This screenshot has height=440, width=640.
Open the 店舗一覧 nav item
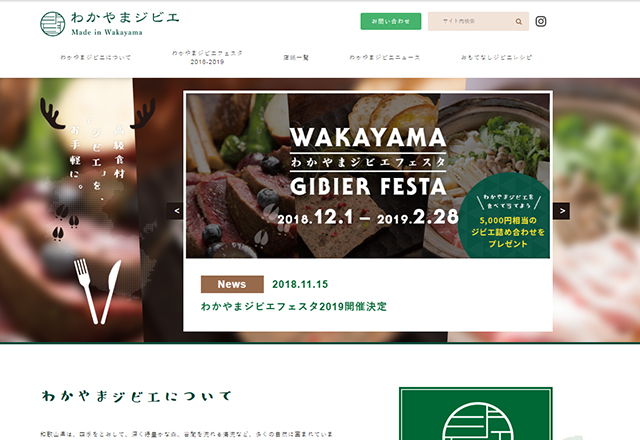pyautogui.click(x=296, y=58)
